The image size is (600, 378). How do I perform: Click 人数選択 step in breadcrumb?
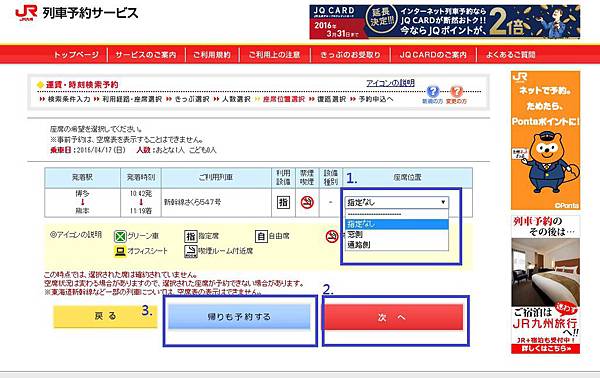point(236,99)
